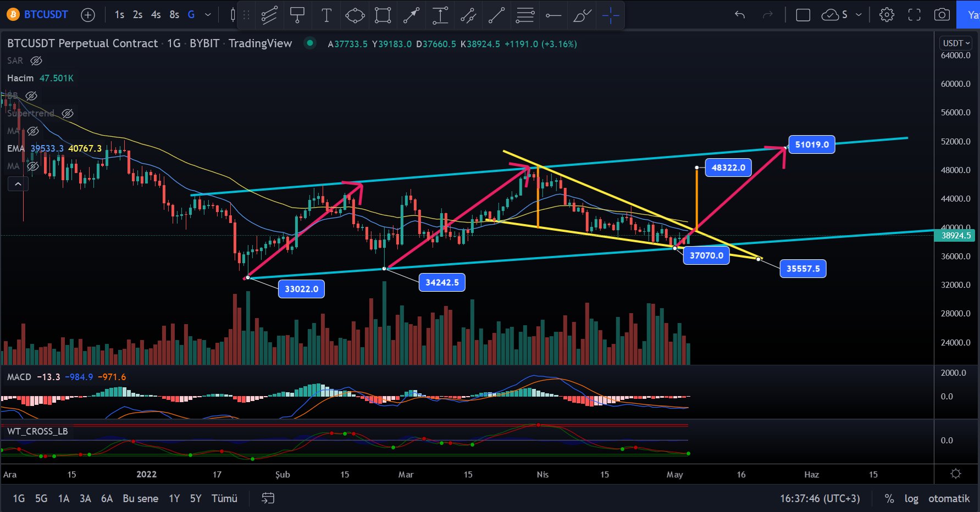Image resolution: width=980 pixels, height=512 pixels.
Task: Click the add symbol plus icon
Action: [x=88, y=15]
